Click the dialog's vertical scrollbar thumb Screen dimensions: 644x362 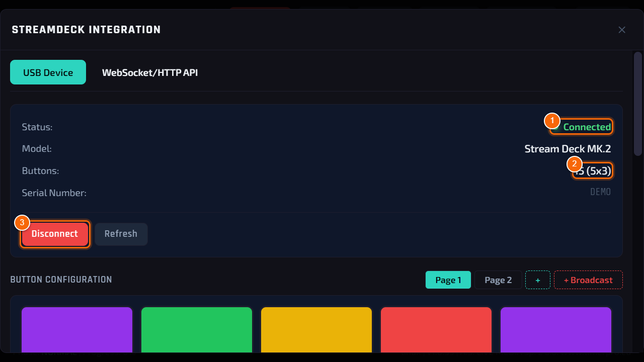(637, 104)
